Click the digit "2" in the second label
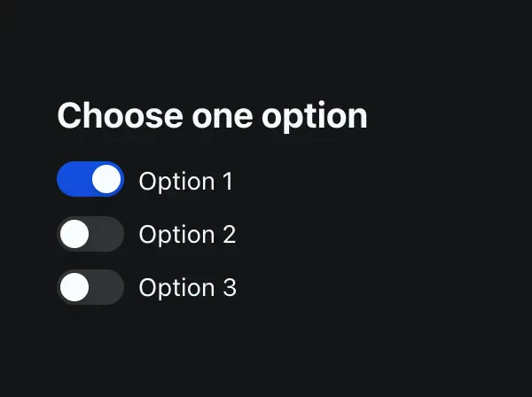 [x=229, y=235]
